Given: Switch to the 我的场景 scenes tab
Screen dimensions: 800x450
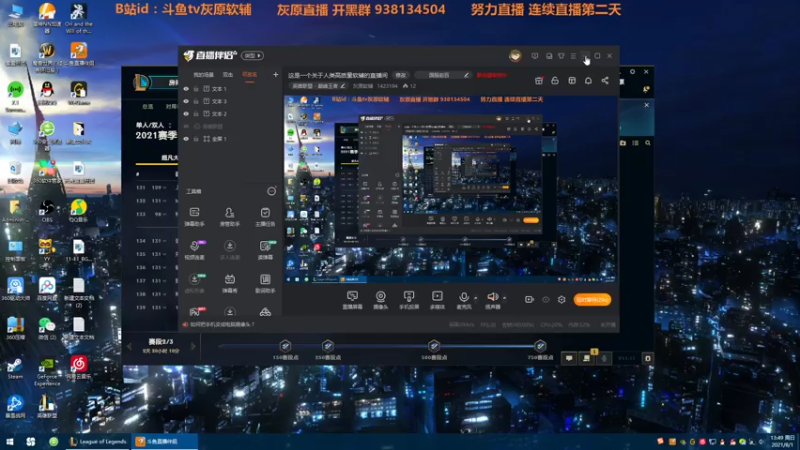Looking at the screenshot, I should click(203, 75).
